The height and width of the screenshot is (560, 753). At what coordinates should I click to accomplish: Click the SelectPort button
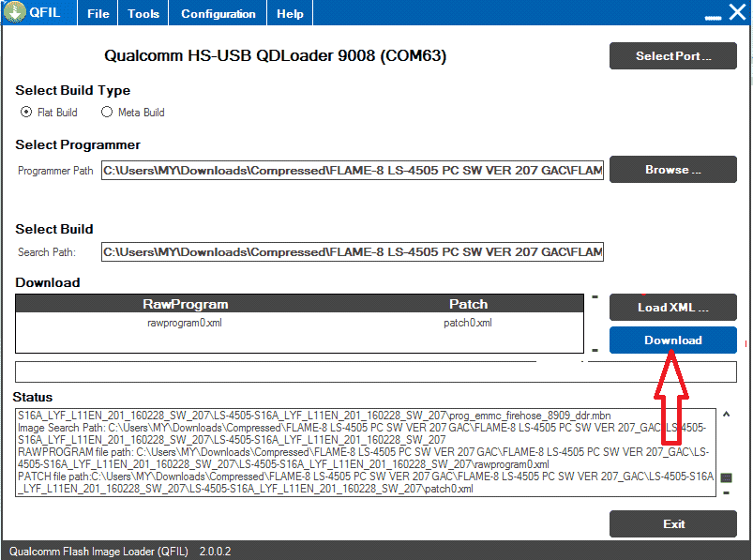(x=672, y=55)
